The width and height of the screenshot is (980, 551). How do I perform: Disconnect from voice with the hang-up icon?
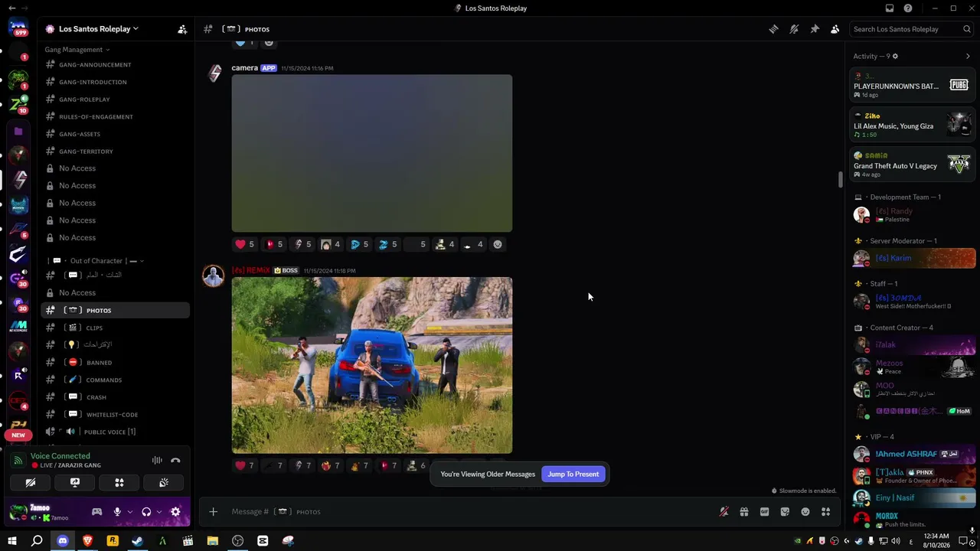[175, 460]
